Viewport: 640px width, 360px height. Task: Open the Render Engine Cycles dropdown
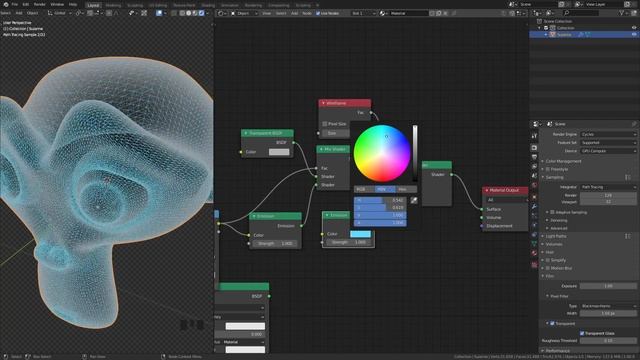pyautogui.click(x=608, y=134)
